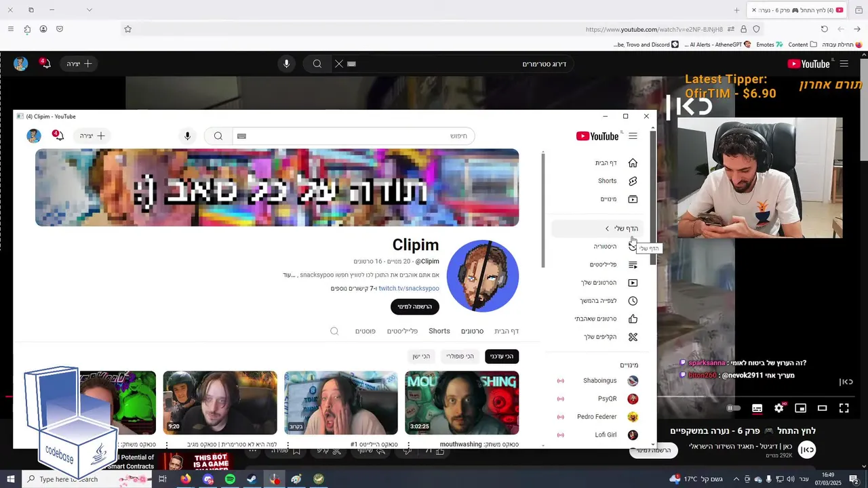The height and width of the screenshot is (488, 868).
Task: Click search magnifier in background YouTube header
Action: point(317,64)
